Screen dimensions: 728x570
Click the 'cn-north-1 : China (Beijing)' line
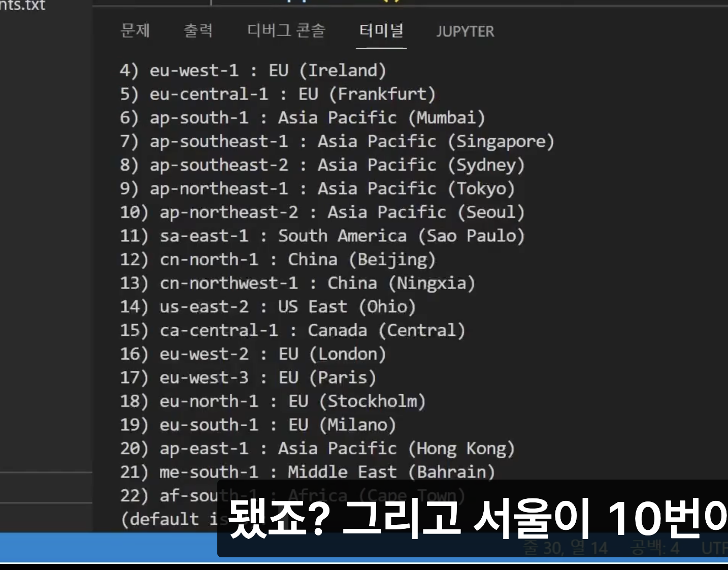click(x=278, y=260)
